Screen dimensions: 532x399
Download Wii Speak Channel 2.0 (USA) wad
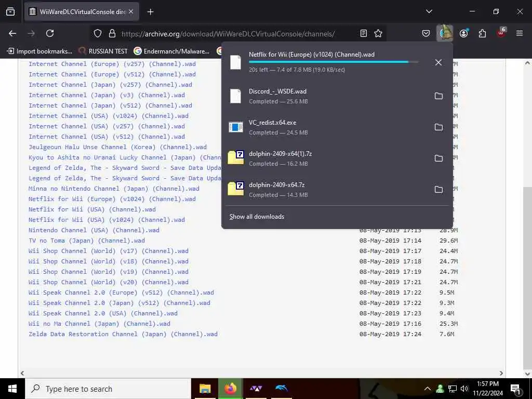103,313
